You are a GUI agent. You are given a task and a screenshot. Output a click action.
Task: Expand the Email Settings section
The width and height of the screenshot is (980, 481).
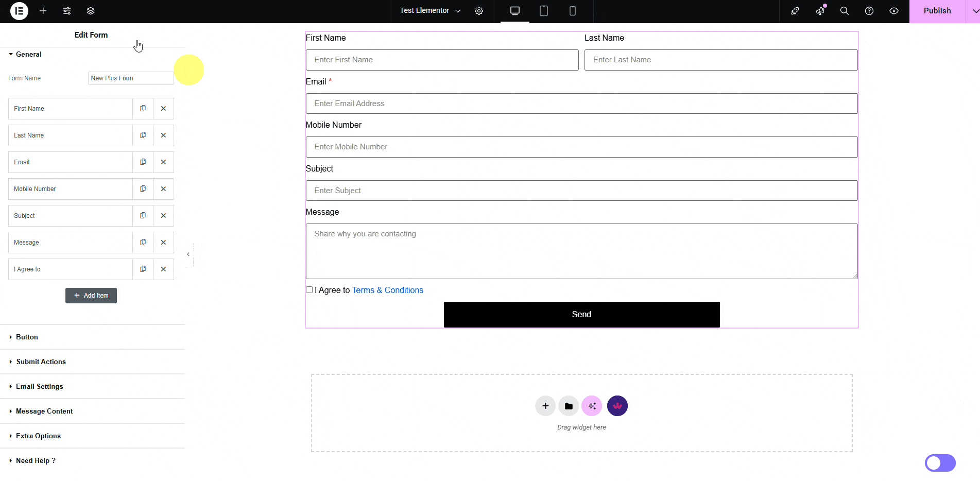pos(39,387)
